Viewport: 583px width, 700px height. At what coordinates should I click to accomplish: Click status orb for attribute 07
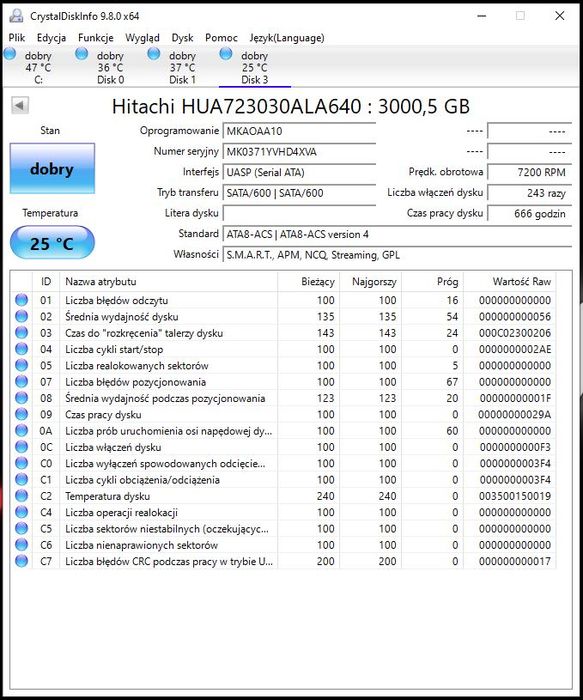click(21, 381)
